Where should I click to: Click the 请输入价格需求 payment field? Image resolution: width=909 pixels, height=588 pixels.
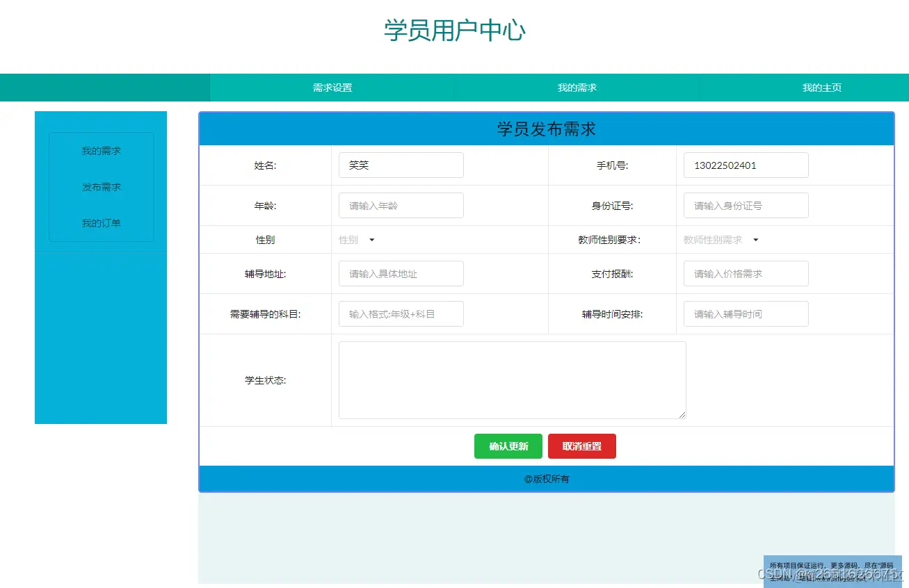pyautogui.click(x=745, y=273)
